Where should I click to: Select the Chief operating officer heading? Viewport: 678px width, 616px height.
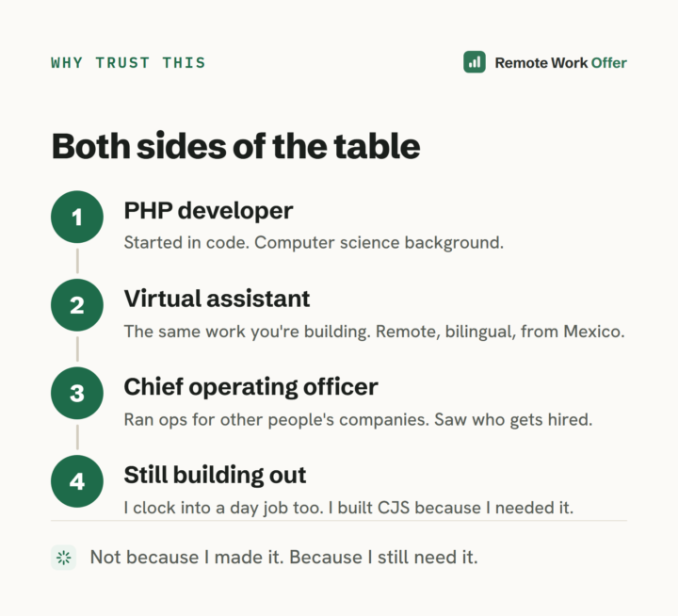click(250, 387)
